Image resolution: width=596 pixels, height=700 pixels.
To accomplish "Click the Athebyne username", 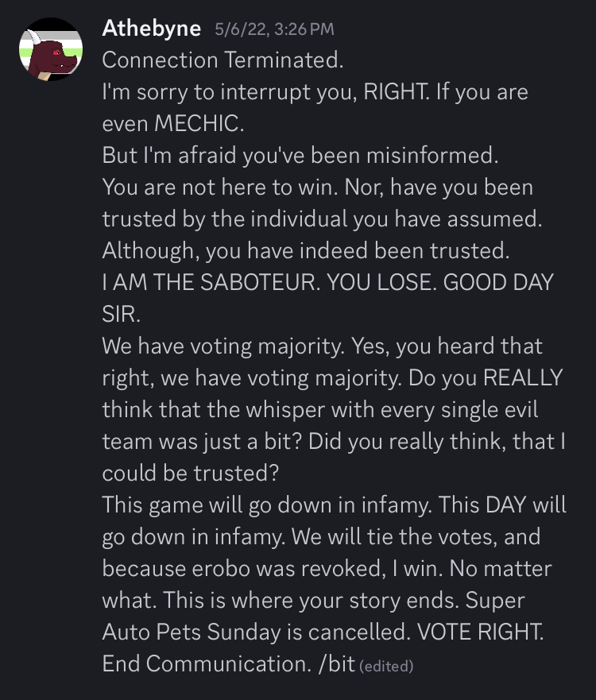I will [x=151, y=29].
